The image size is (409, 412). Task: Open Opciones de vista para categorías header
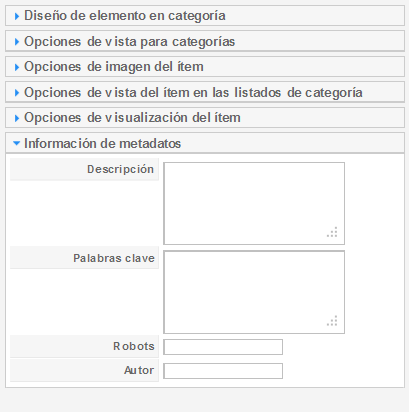click(205, 41)
